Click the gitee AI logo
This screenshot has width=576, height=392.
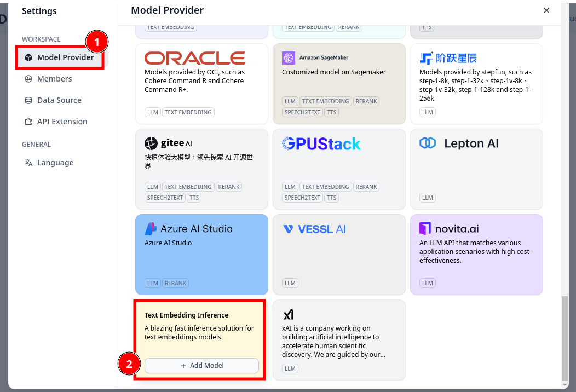168,143
